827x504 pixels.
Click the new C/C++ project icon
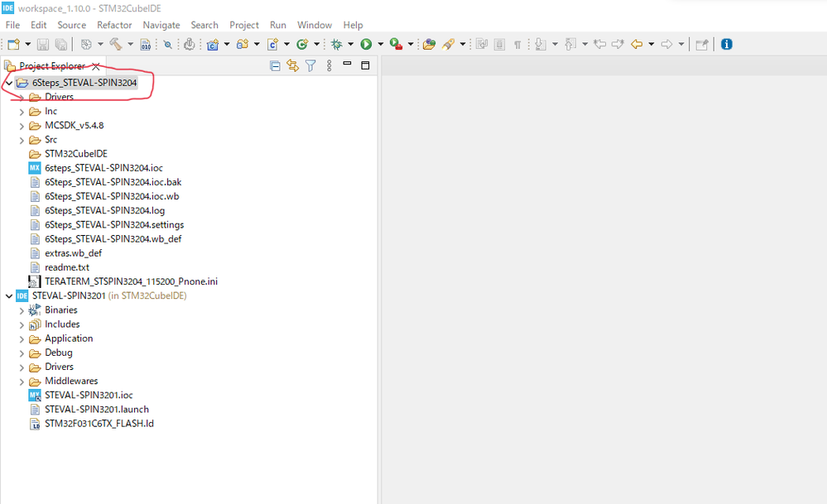pos(213,45)
